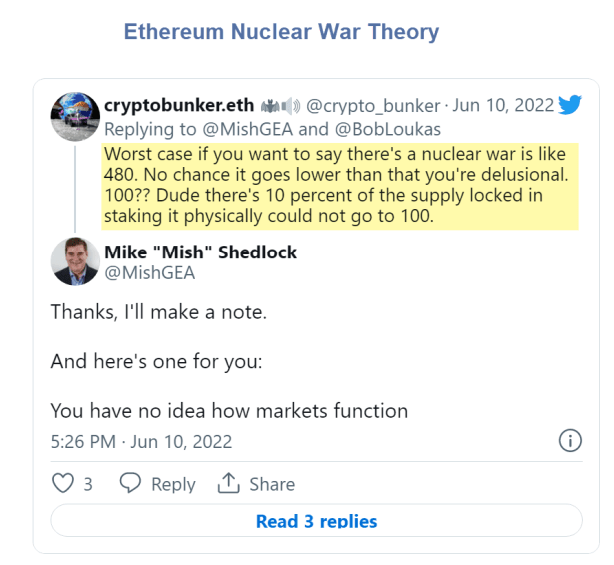Click @MishGEA in the "Replying to" line
The image size is (614, 565).
[x=222, y=130]
